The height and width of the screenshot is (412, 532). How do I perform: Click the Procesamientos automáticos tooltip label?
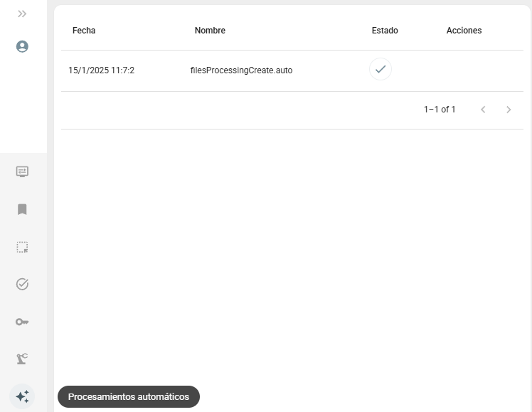pyautogui.click(x=129, y=397)
